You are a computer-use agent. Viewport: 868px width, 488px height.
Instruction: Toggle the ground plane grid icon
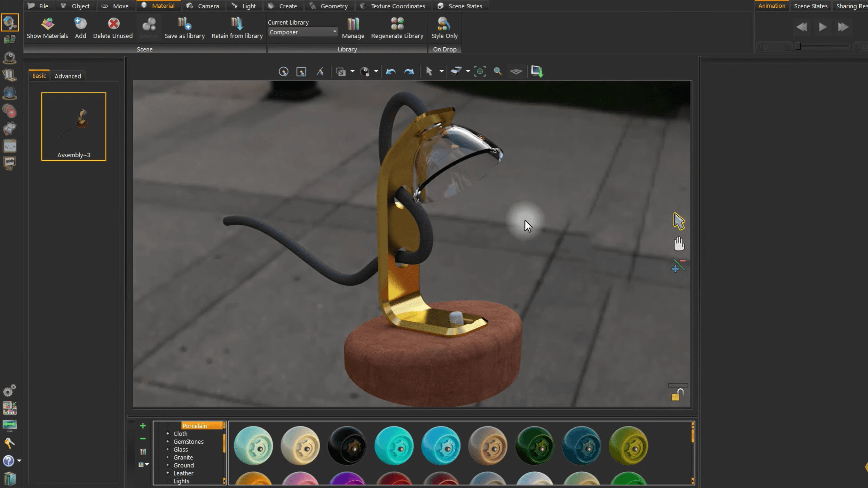click(516, 71)
